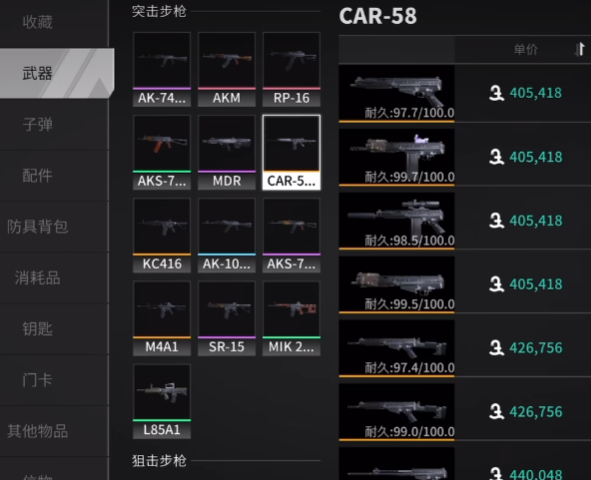Select the L85A1 rifle icon
591x480 pixels.
point(162,401)
